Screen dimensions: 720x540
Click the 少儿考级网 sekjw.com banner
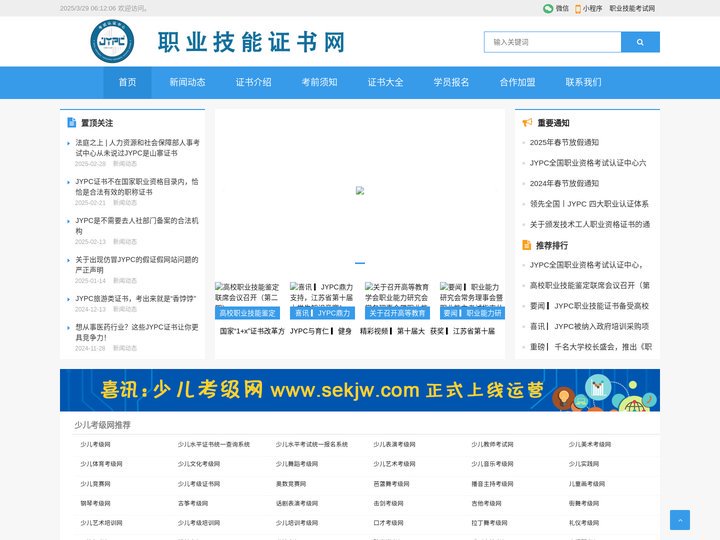360,390
